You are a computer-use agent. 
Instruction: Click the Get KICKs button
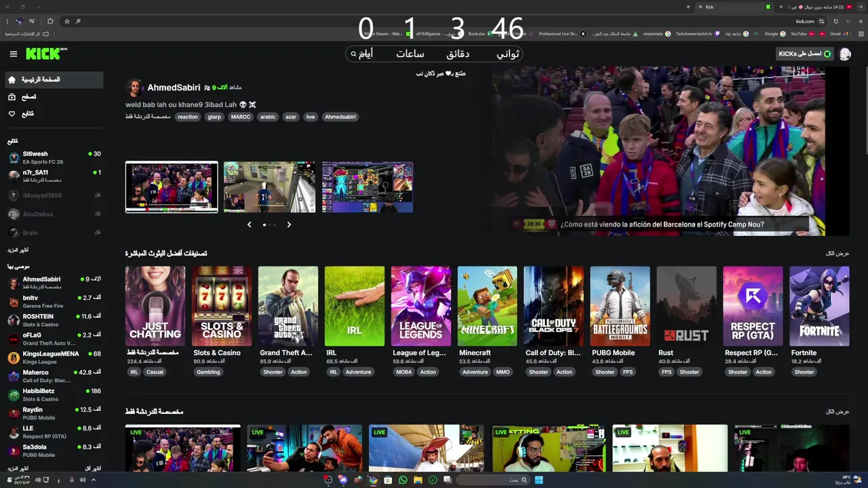(x=805, y=54)
